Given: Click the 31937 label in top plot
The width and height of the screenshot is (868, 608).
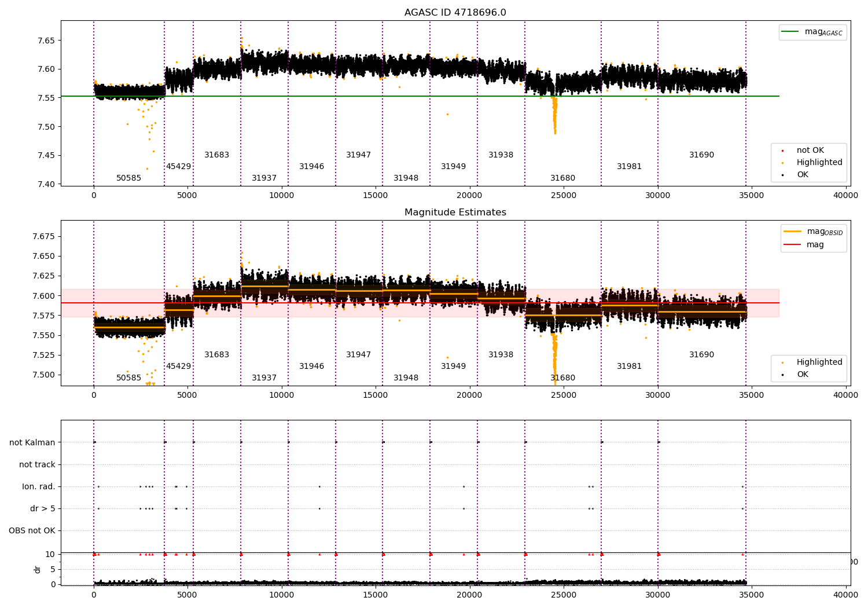Looking at the screenshot, I should click(264, 178).
